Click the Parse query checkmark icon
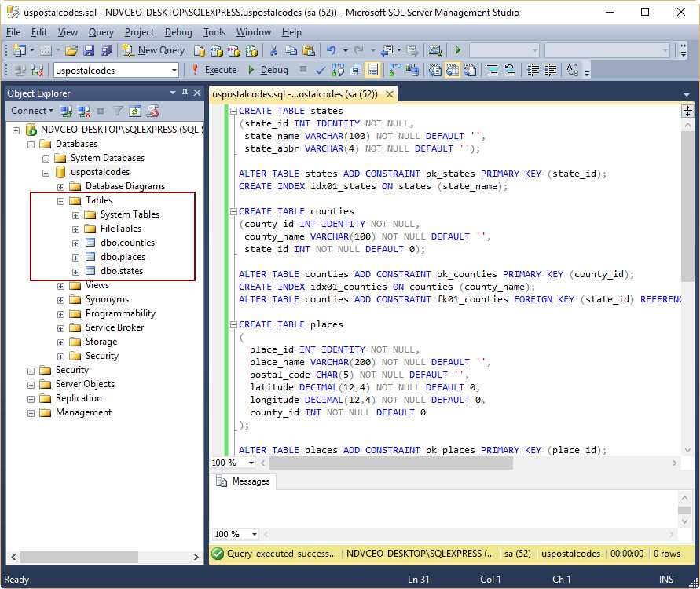The image size is (700, 589). 321,70
